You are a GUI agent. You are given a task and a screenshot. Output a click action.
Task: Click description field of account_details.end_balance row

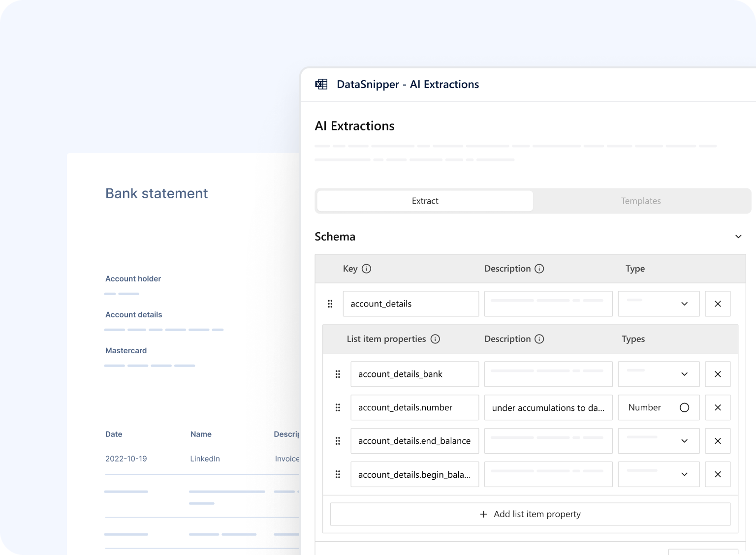click(x=548, y=441)
